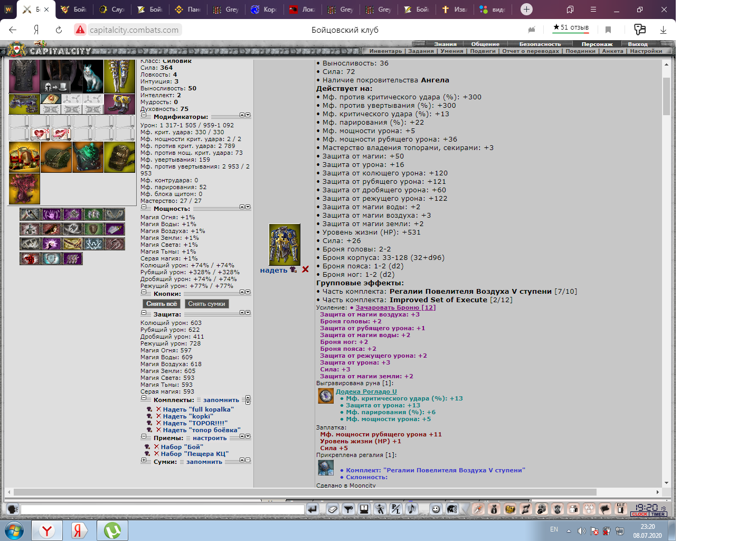Delete the Набор "Бой" preset with X

(156, 446)
